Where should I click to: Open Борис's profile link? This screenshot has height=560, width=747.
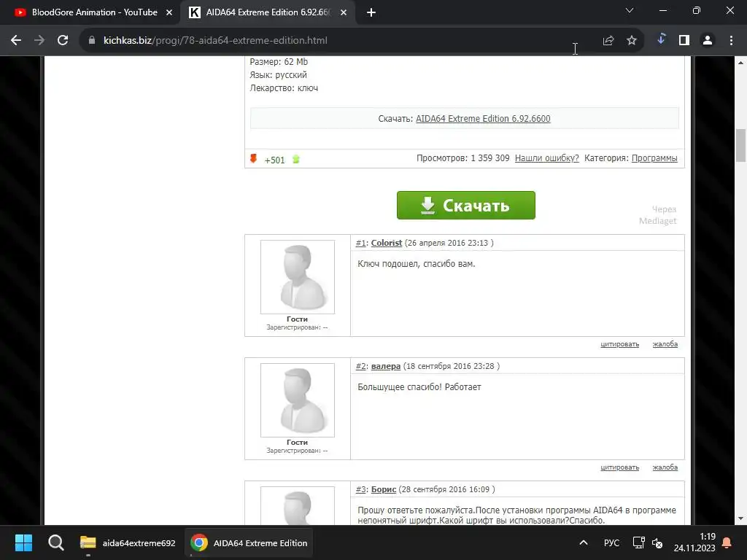(x=384, y=489)
